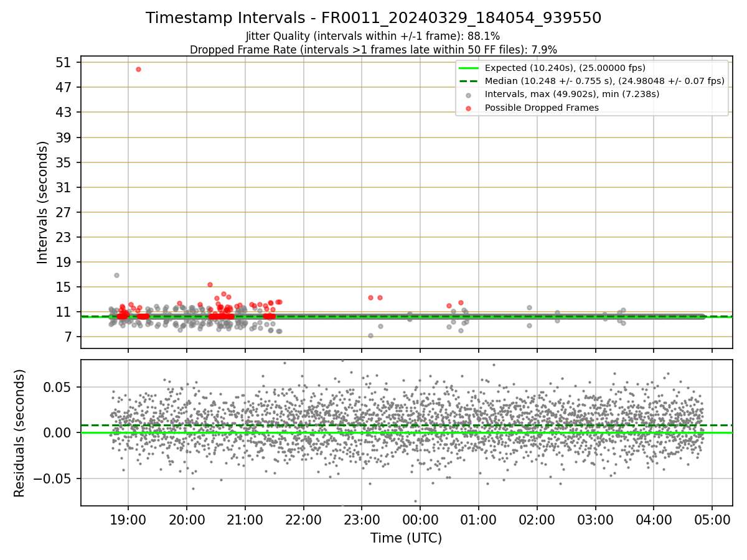747x560 pixels.
Task: Click the 35 y-axis tick label
Action: pos(64,162)
